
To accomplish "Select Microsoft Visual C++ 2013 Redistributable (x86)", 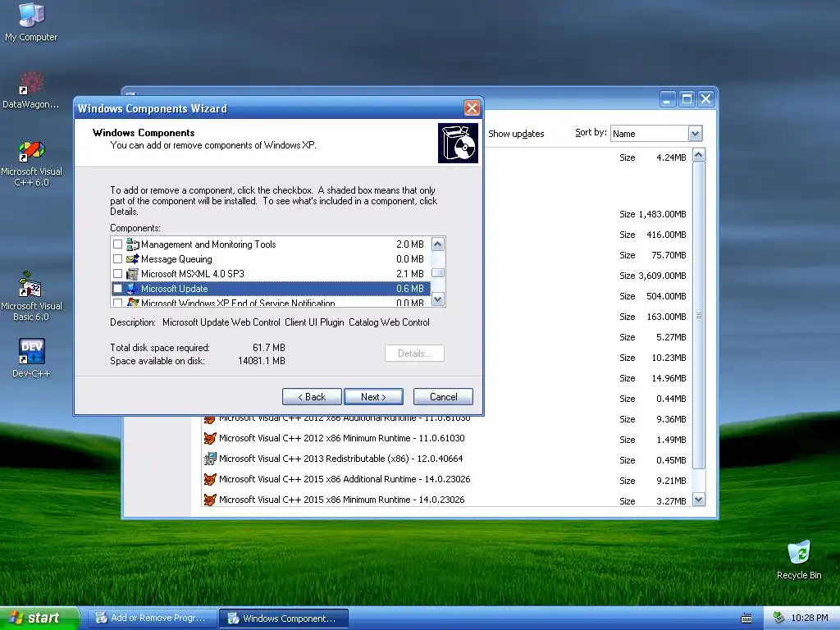I will pyautogui.click(x=340, y=459).
